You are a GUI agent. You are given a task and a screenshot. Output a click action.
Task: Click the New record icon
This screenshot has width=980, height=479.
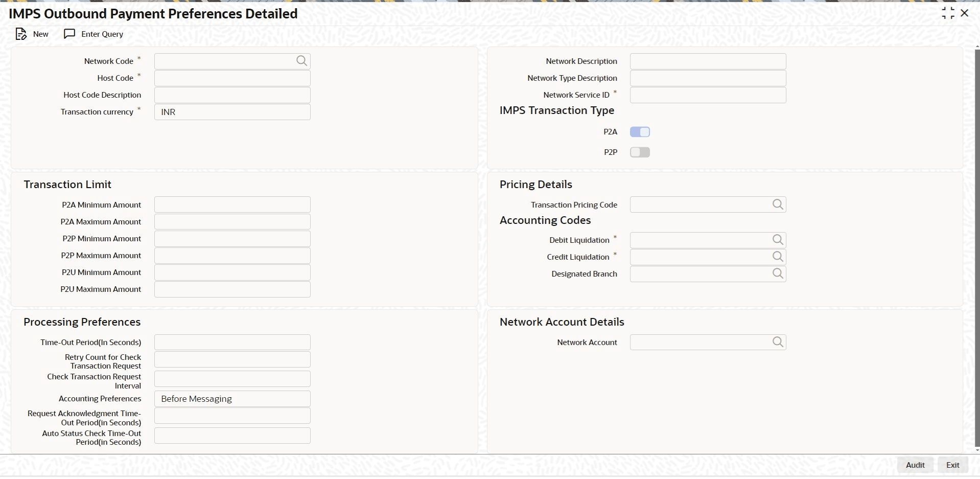coord(21,34)
